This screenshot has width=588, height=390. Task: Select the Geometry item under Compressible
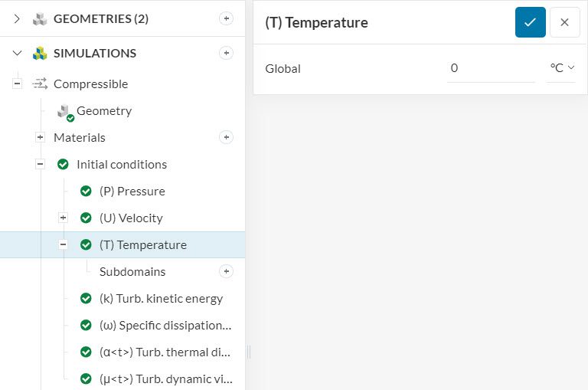coord(103,111)
